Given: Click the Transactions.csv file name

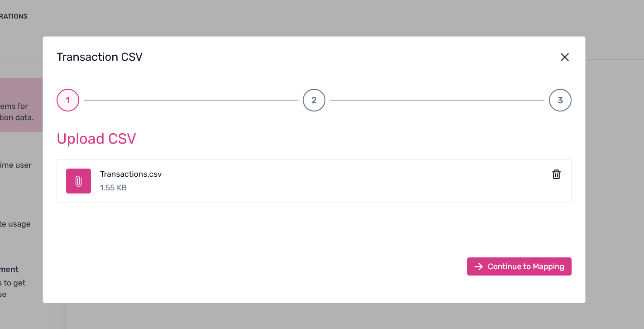Looking at the screenshot, I should click(x=131, y=174).
